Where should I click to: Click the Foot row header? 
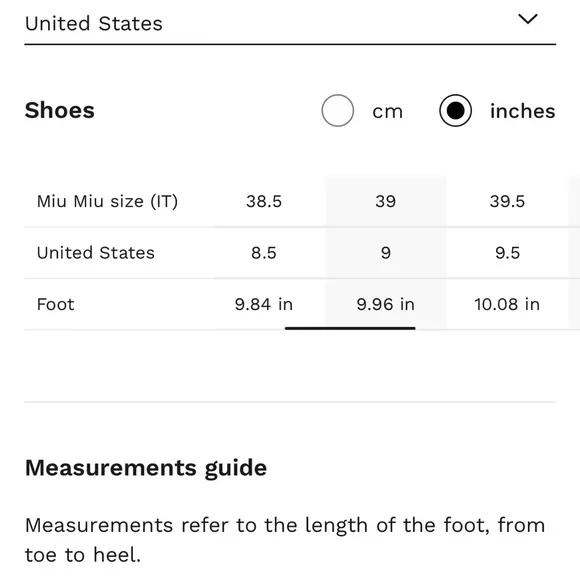pos(55,304)
